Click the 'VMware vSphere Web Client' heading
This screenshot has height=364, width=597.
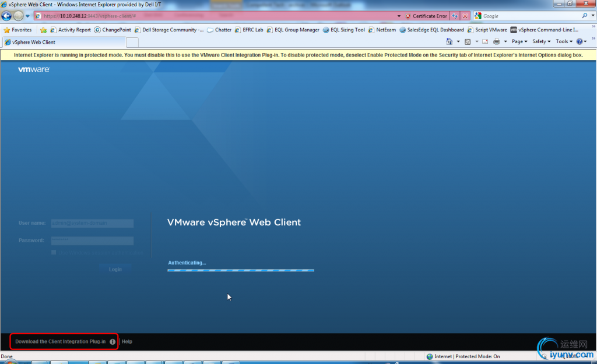234,222
